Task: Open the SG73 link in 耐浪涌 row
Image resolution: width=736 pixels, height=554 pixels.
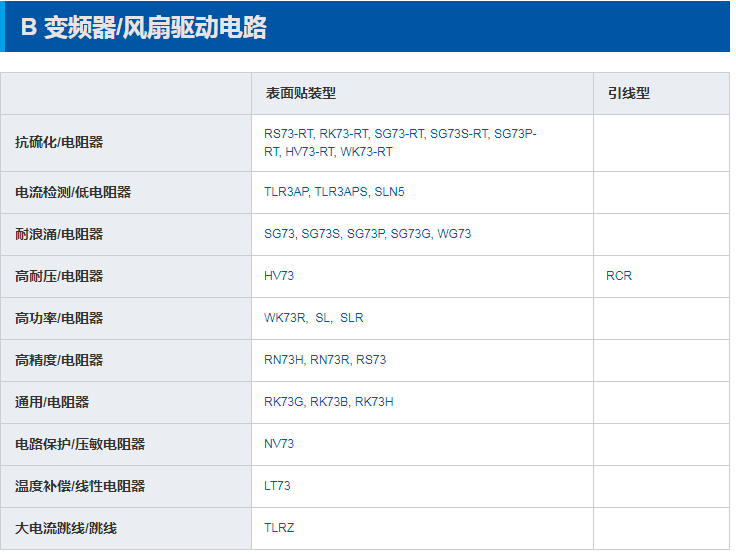Action: click(280, 234)
